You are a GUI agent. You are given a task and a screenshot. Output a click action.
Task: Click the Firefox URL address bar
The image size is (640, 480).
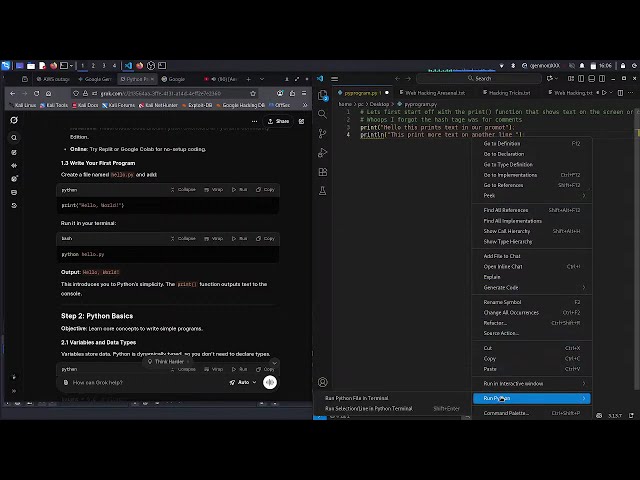[x=163, y=93]
